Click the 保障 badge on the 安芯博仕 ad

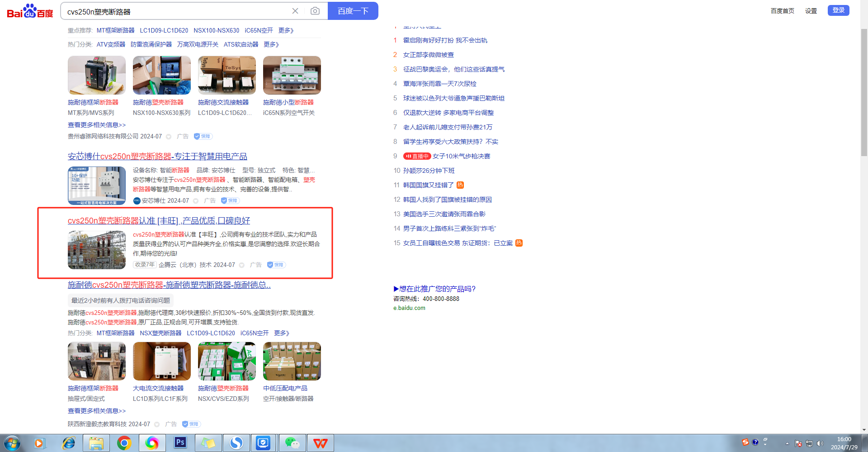tap(230, 200)
